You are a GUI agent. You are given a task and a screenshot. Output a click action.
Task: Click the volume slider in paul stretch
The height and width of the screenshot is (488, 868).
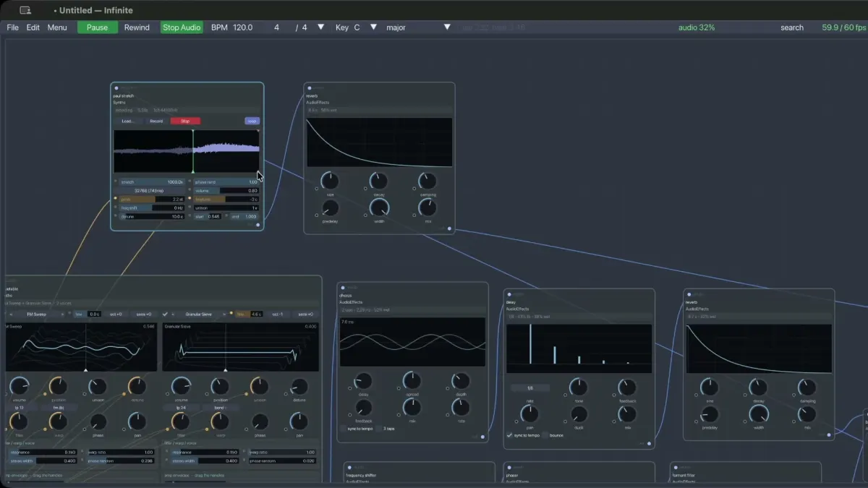tap(226, 191)
